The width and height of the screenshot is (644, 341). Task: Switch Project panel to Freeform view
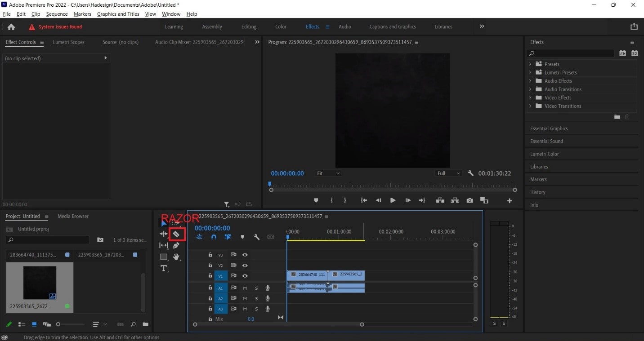tap(47, 324)
